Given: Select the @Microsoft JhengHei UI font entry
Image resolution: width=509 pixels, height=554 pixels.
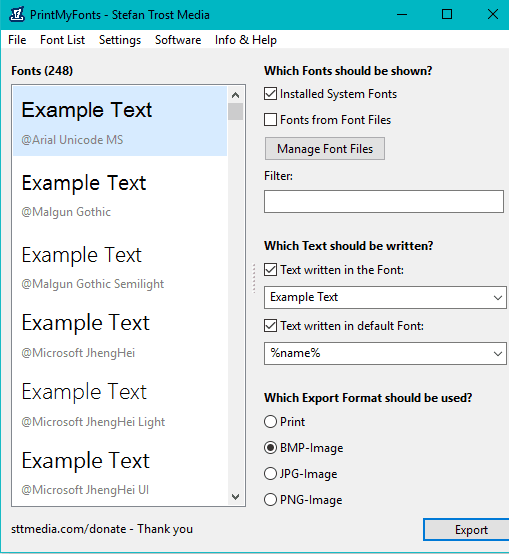Looking at the screenshot, I should tap(120, 471).
